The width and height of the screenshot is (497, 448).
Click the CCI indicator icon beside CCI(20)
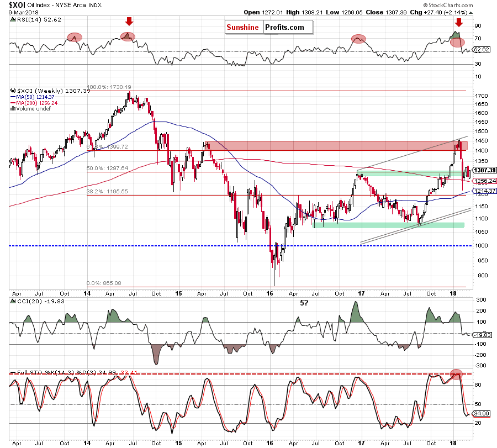click(x=13, y=301)
